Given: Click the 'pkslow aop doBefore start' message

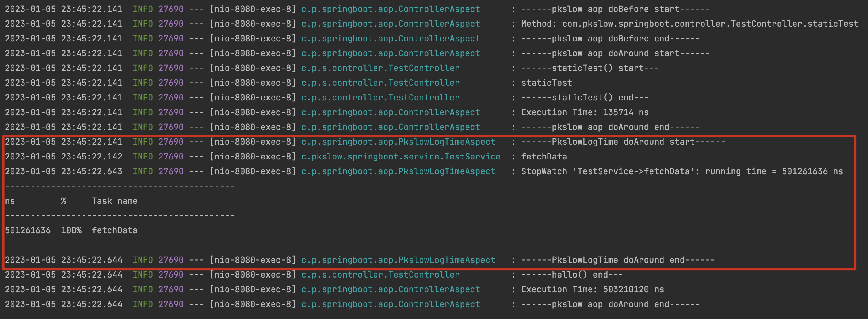Looking at the screenshot, I should pyautogui.click(x=615, y=9).
